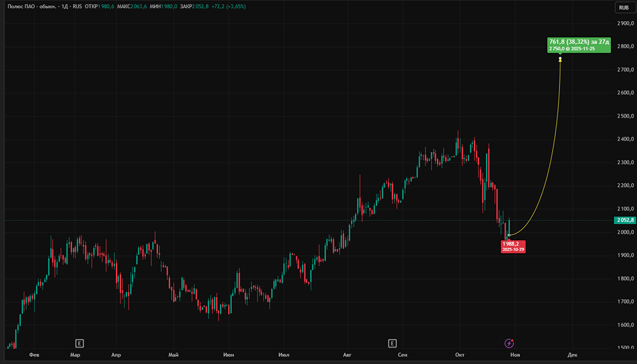Click the 2 500,0 price axis label
The image size is (637, 364).
coord(626,116)
